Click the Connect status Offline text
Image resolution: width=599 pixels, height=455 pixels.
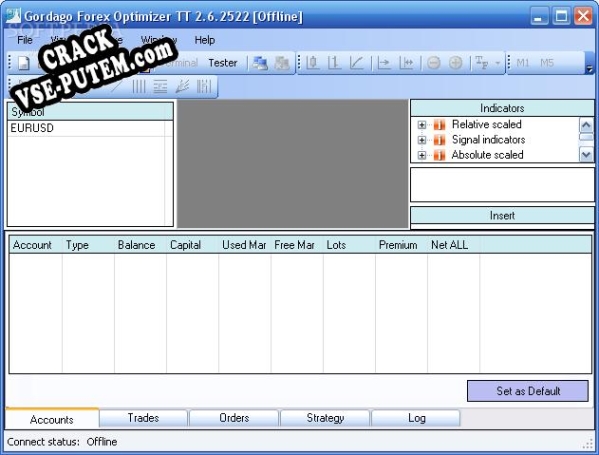click(62, 442)
